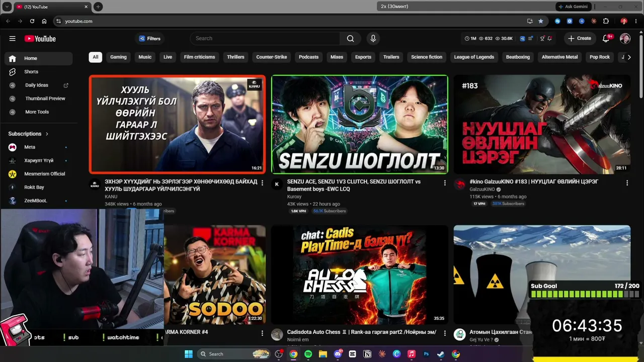Viewport: 644px width, 362px height.
Task: Reload the page in Chrome
Action: point(32,21)
